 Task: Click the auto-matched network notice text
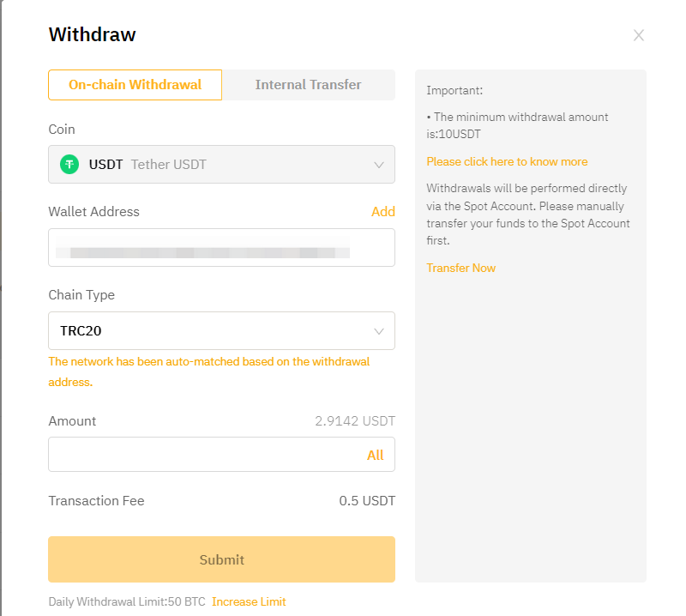click(208, 362)
